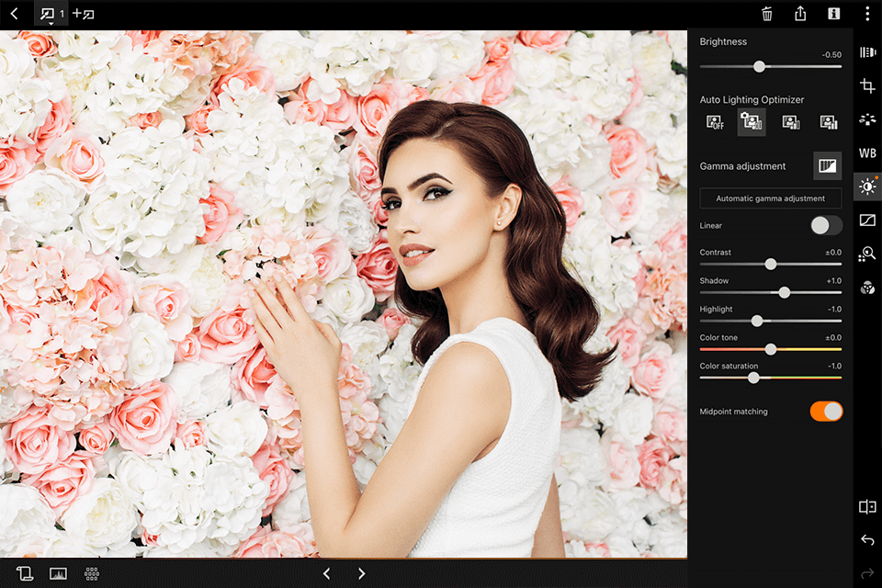The width and height of the screenshot is (882, 588).
Task: Show the histogram in the bottom bar
Action: (59, 572)
